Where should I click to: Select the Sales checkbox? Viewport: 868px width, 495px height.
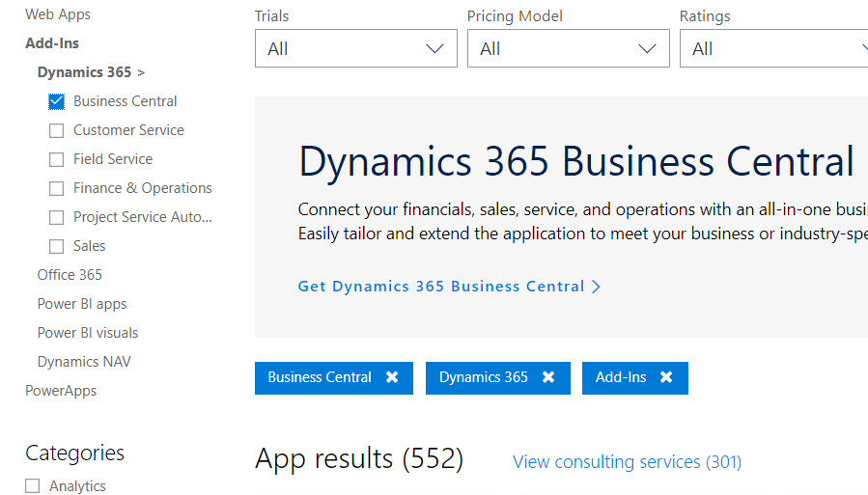coord(56,246)
